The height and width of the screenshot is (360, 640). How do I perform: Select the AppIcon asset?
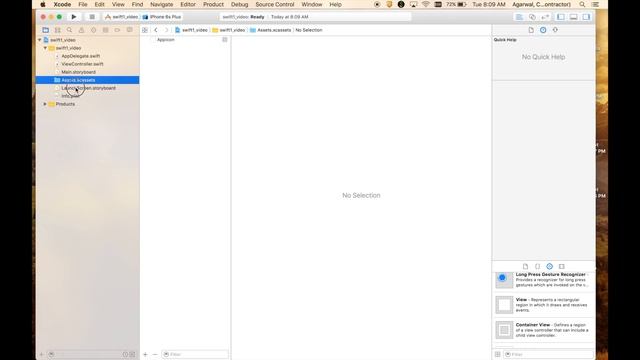166,40
